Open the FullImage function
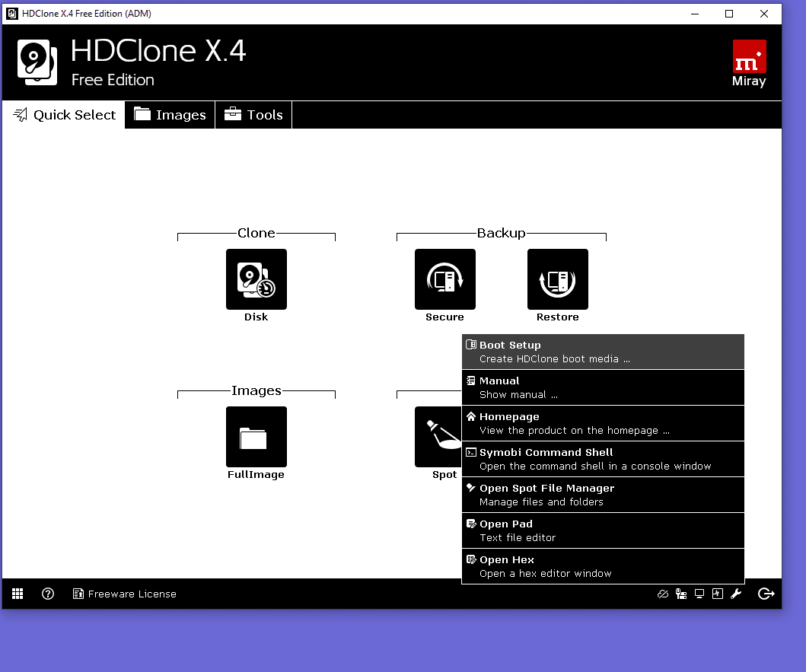This screenshot has width=806, height=672. (x=256, y=437)
